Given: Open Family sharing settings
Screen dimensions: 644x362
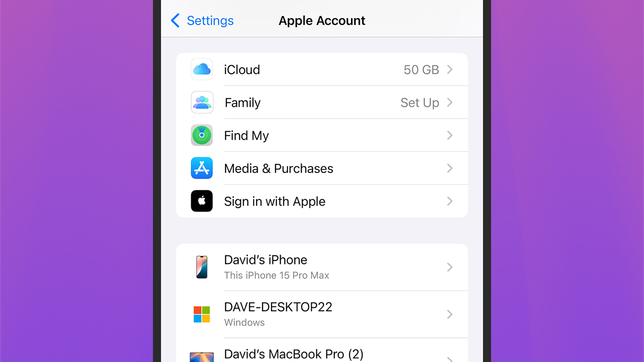Looking at the screenshot, I should pyautogui.click(x=322, y=102).
